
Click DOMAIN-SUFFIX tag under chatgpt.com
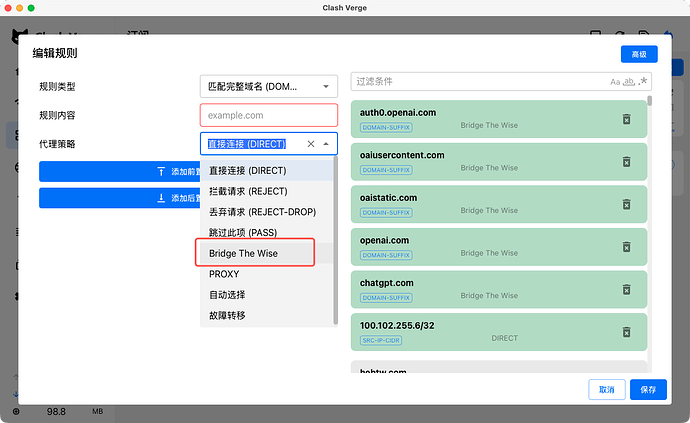(x=386, y=298)
